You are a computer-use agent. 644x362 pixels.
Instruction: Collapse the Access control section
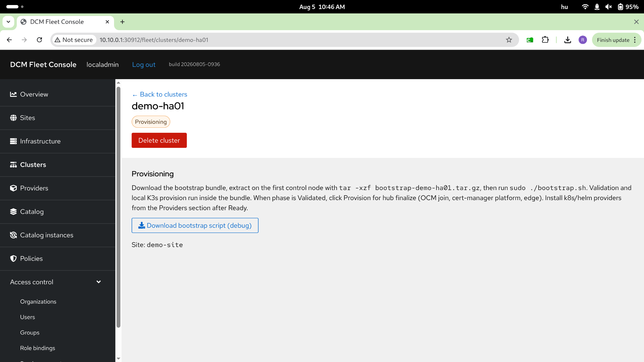point(99,282)
